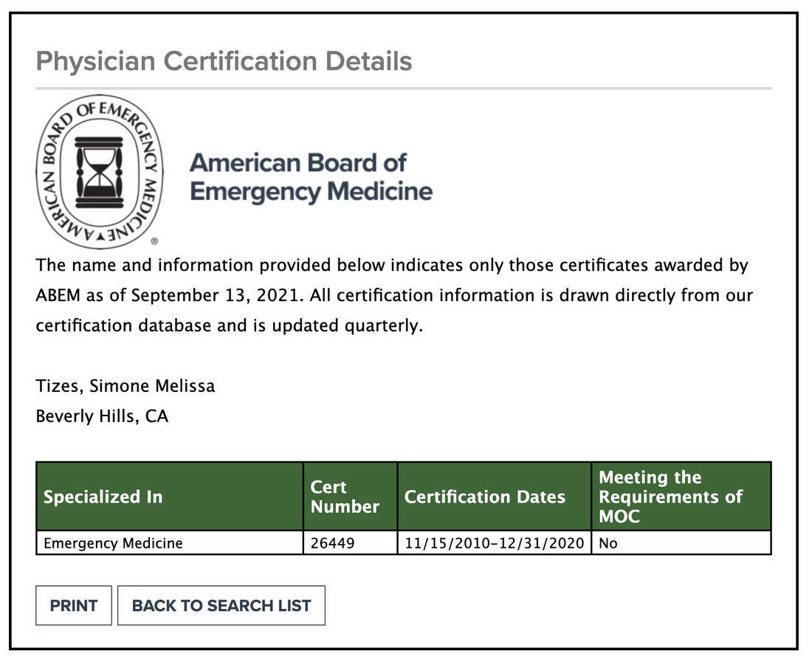Click the American Board of Emergency Medicine wordmark
This screenshot has height=665, width=812.
[311, 177]
